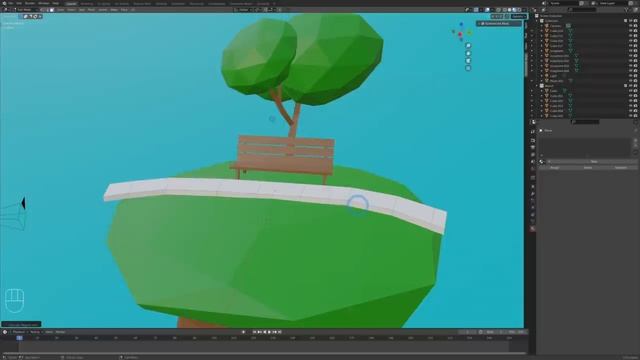This screenshot has height=360, width=640.
Task: Click the outliner editor type icon
Action: [x=534, y=10]
